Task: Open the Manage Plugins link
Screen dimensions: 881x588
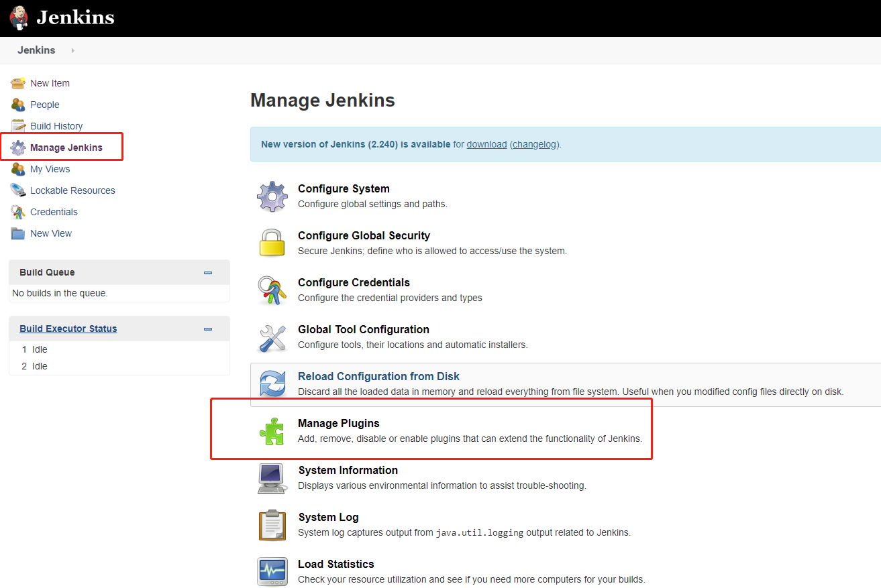Action: coord(339,424)
